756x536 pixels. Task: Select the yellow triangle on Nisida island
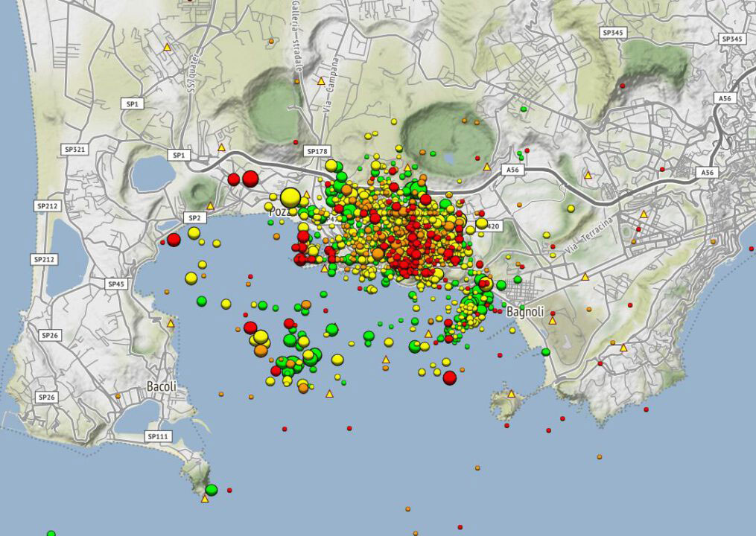tap(512, 394)
